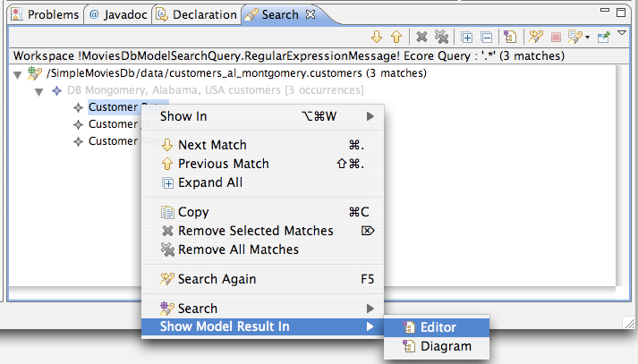638x364 pixels.
Task: Click Pin the Search View icon
Action: click(604, 38)
